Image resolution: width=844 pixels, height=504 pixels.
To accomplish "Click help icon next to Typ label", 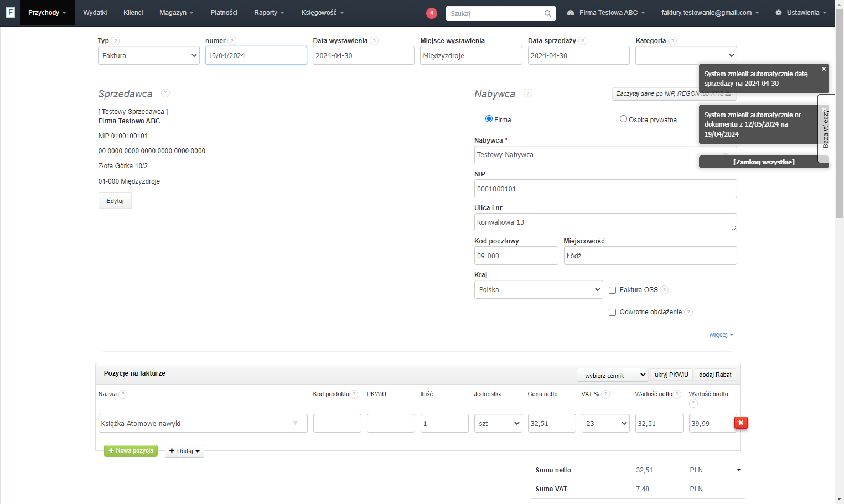I will point(115,41).
